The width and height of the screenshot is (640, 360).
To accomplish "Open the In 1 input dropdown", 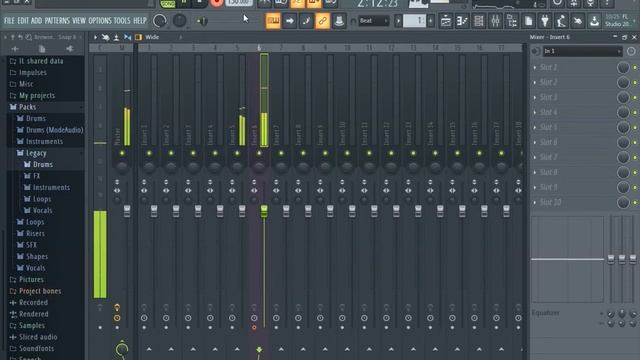I will pyautogui.click(x=582, y=51).
